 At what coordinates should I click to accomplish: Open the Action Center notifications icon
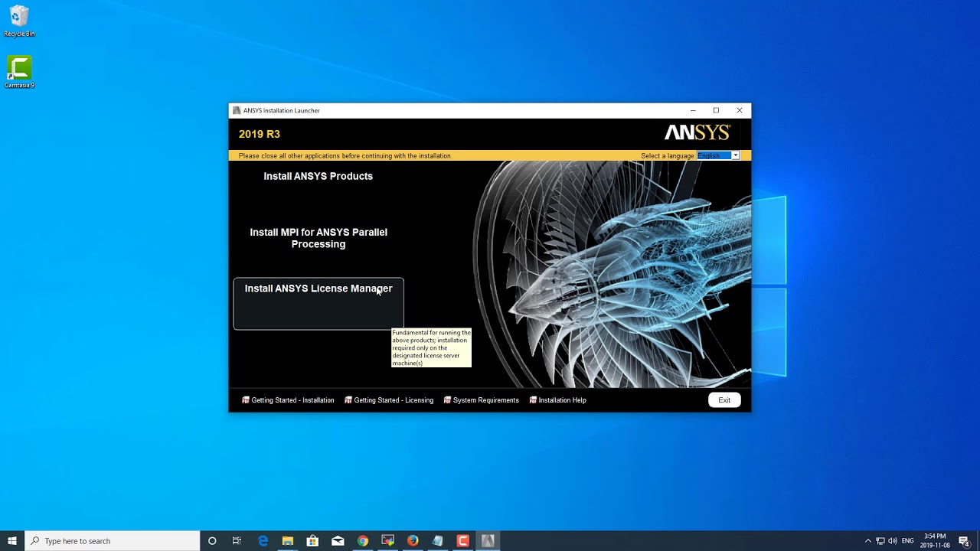point(964,541)
